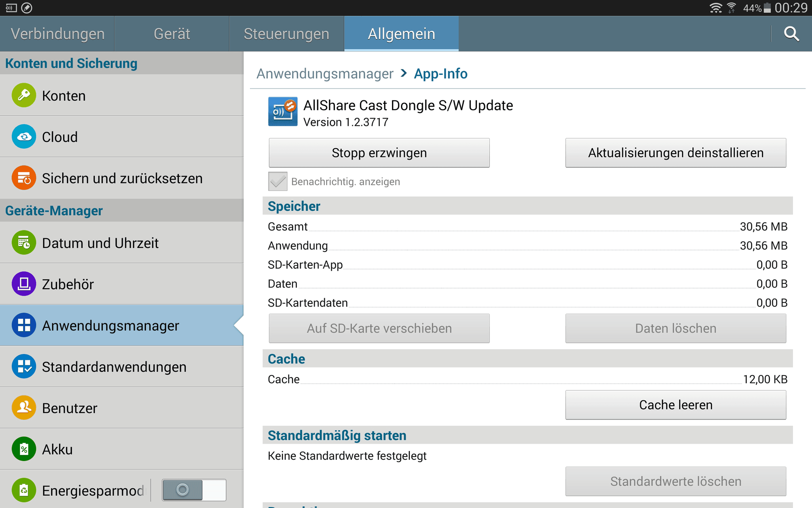Tap the Cloud sync icon
The width and height of the screenshot is (812, 508).
click(x=24, y=137)
